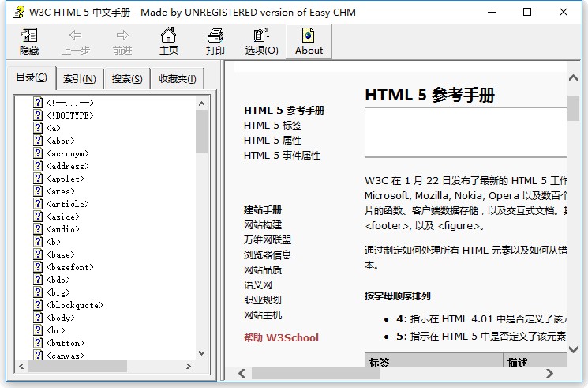Select the <base> tag topic
This screenshot has height=388, width=588.
click(x=61, y=254)
